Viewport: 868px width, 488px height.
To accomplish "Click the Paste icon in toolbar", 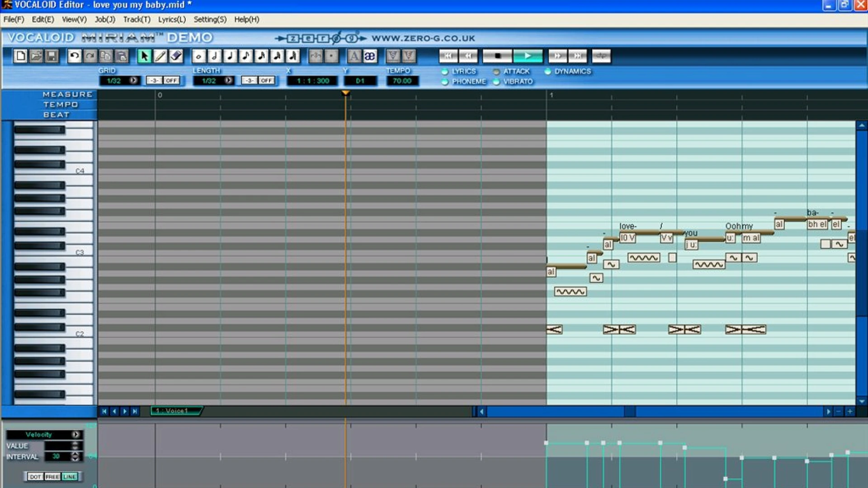I will 121,56.
